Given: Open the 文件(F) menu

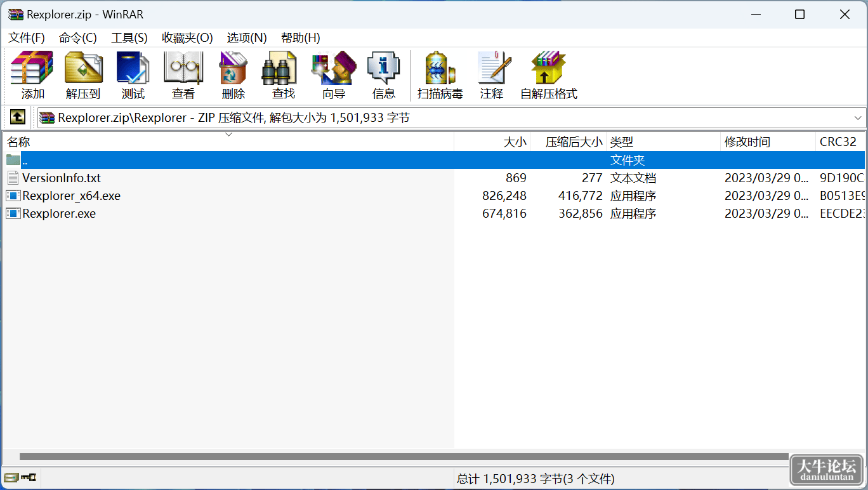Looking at the screenshot, I should (x=27, y=38).
